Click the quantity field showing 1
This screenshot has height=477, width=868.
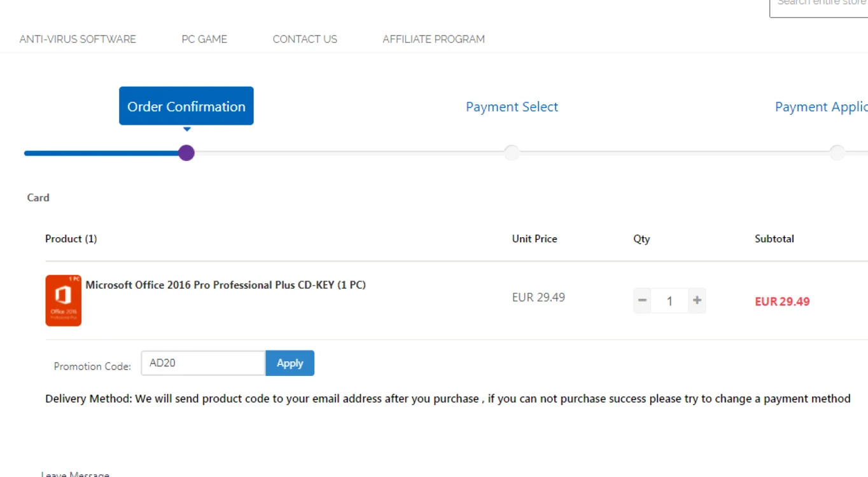[x=669, y=300]
